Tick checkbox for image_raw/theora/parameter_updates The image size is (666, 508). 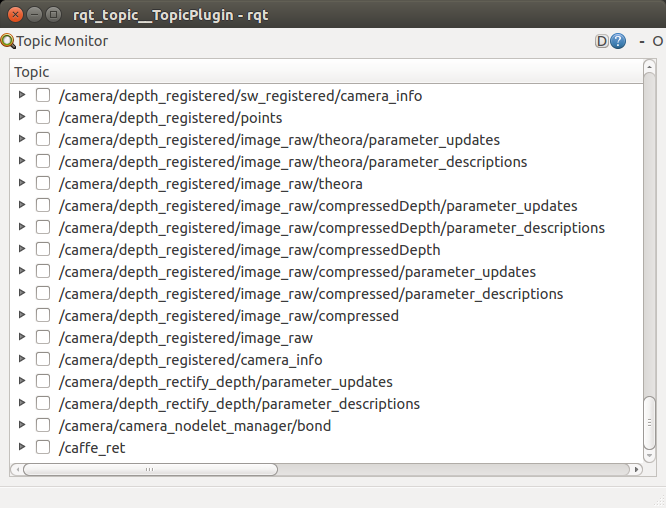(43, 139)
